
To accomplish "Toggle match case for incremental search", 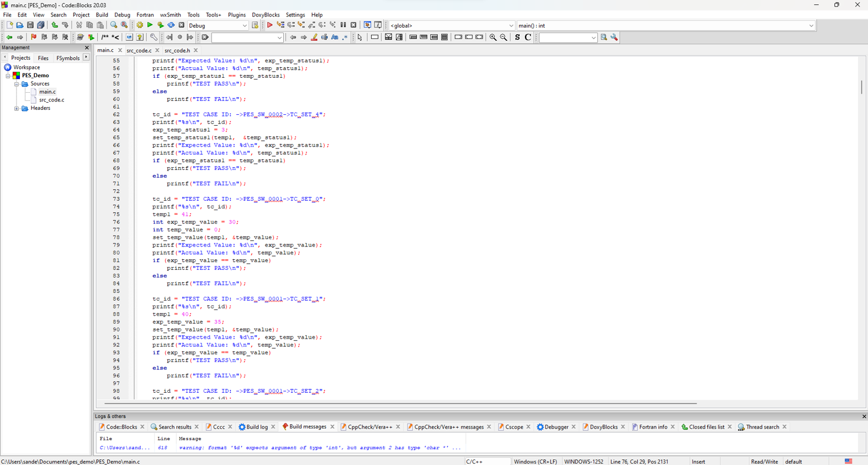I will pos(335,38).
